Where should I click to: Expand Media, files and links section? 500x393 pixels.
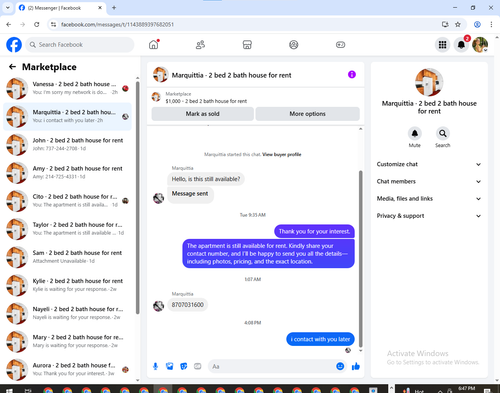(429, 199)
